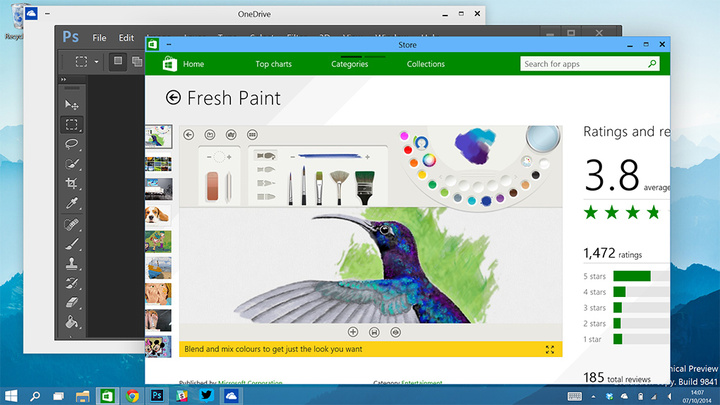Select the Eraser tool
This screenshot has width=720, height=405.
coord(72,302)
